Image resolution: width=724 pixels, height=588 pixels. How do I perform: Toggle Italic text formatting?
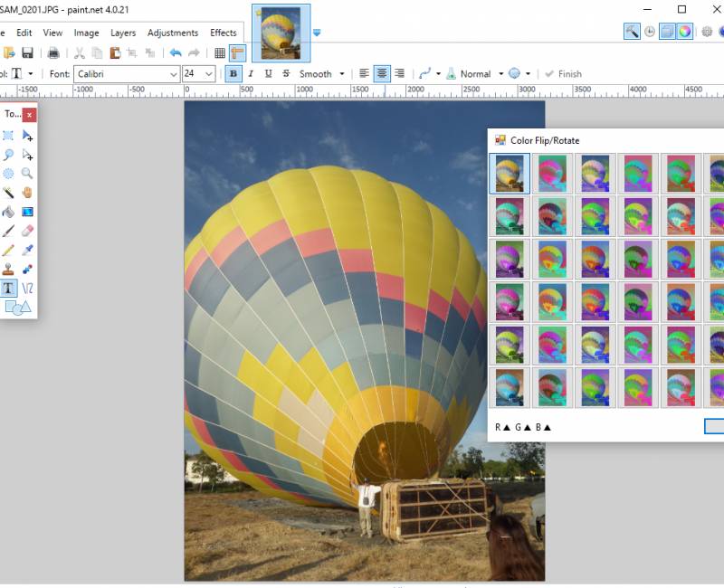pyautogui.click(x=251, y=74)
